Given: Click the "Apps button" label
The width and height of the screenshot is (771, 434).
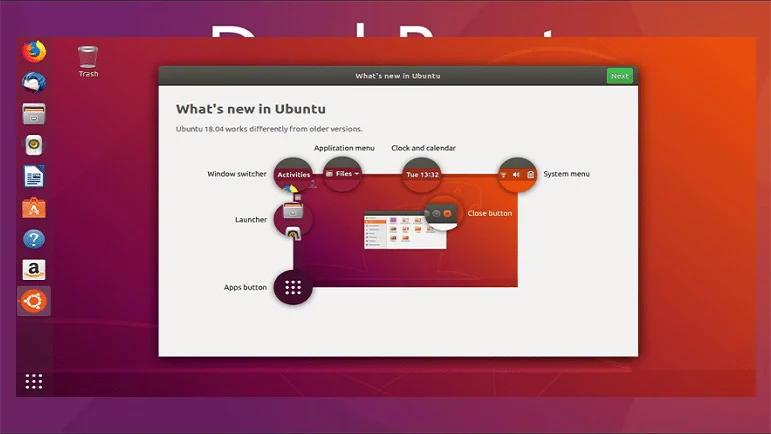Looking at the screenshot, I should (x=245, y=288).
